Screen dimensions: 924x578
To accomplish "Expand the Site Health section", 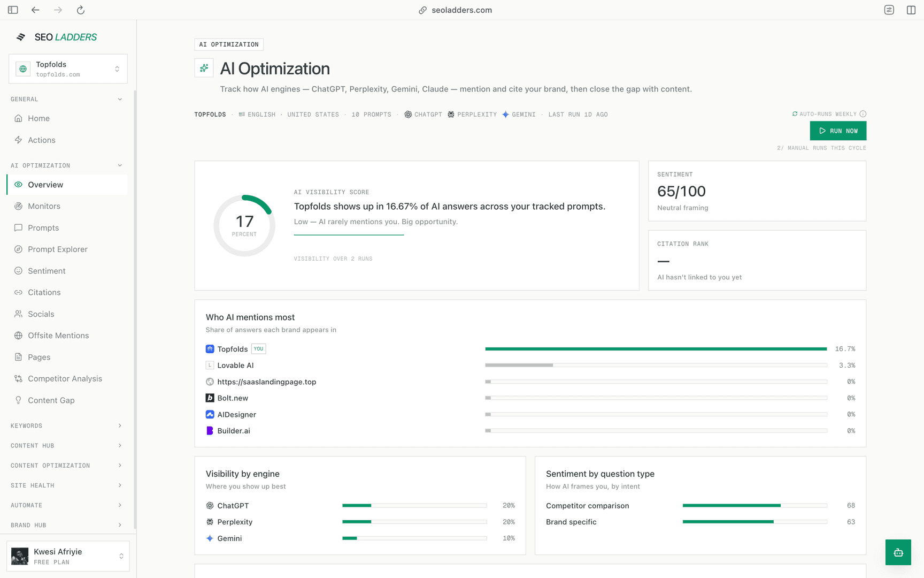I will click(x=67, y=485).
